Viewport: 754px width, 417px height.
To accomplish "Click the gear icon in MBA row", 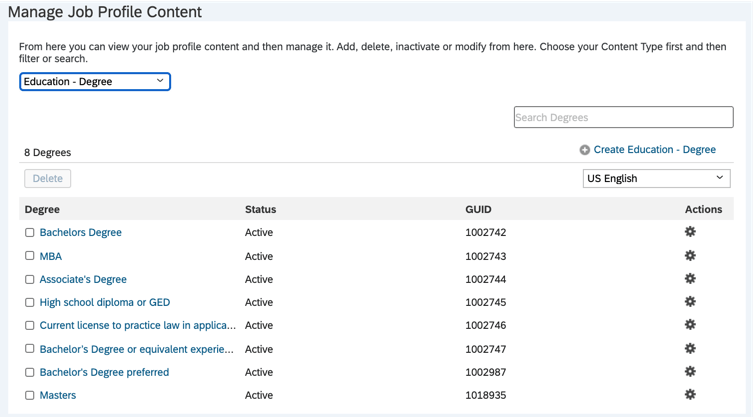I will pos(690,256).
